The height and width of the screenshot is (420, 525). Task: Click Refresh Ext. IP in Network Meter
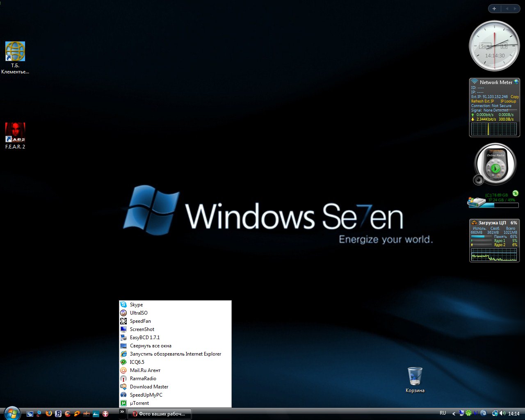(x=483, y=101)
